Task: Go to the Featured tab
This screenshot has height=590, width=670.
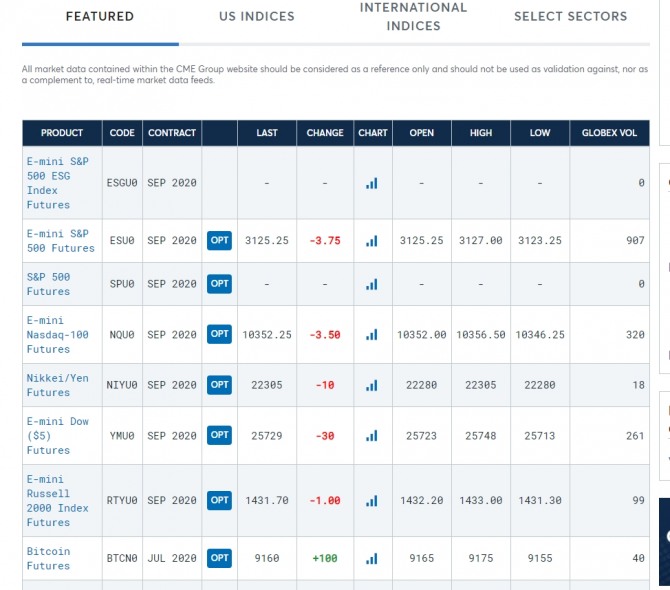Action: (x=100, y=16)
